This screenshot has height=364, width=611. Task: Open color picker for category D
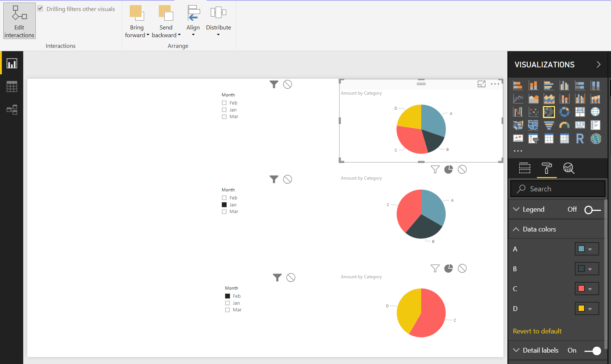587,308
